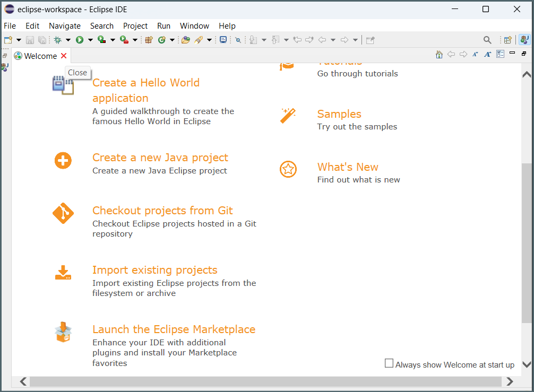Viewport: 534px width, 392px height.
Task: Open Launch the Eclipse Marketplace link
Action: point(174,329)
